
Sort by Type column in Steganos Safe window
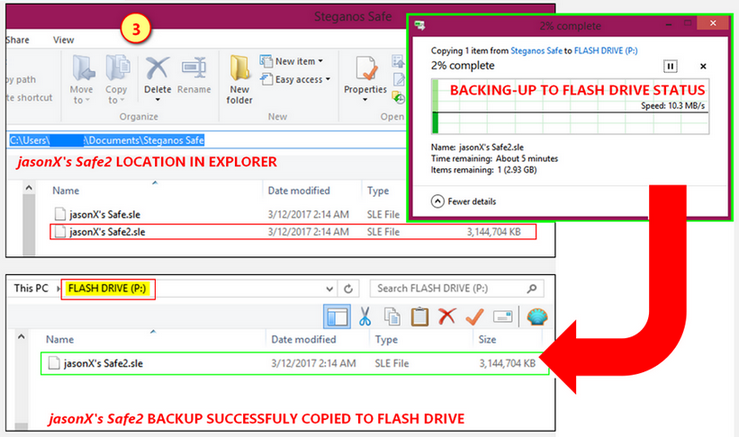[378, 191]
